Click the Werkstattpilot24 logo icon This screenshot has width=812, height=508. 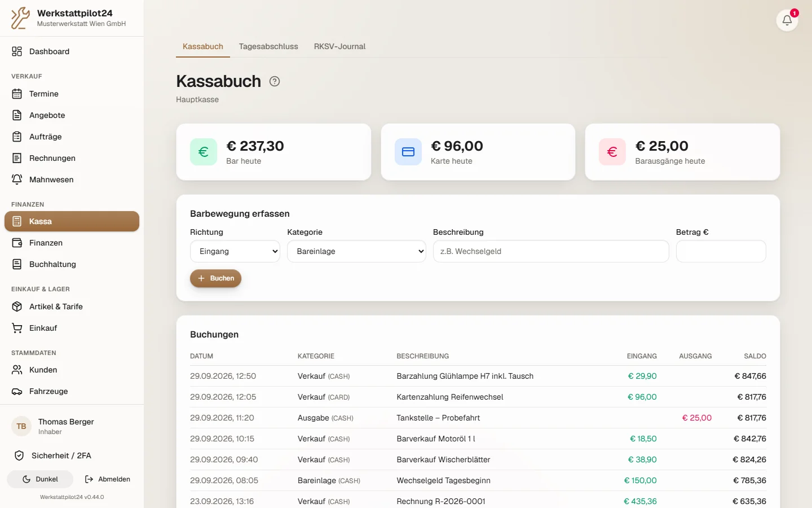click(x=21, y=18)
